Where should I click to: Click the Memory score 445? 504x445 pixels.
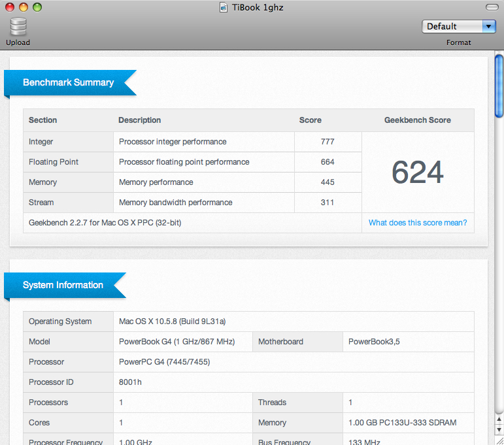328,182
